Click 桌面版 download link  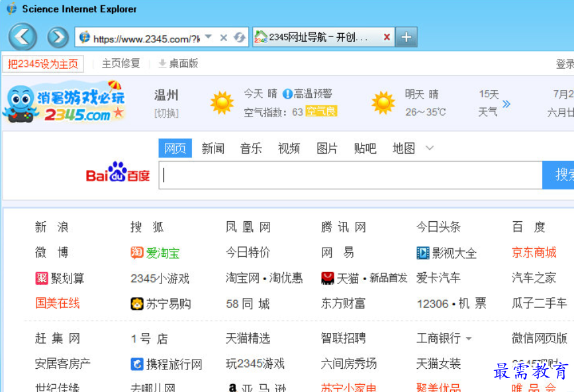[178, 64]
